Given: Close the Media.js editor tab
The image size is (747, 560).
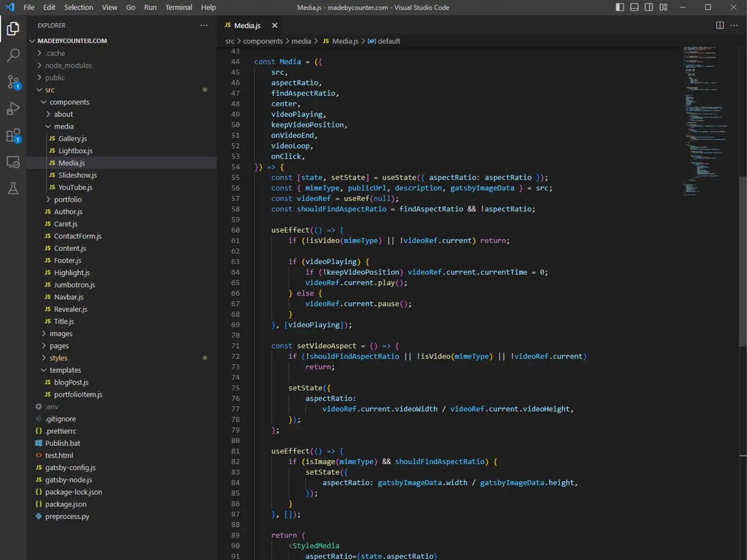Looking at the screenshot, I should 274,25.
